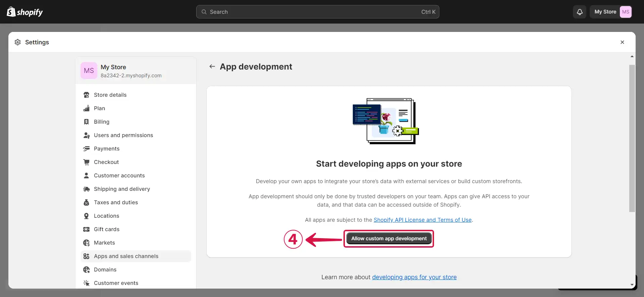
Task: Select Shipping and delivery
Action: click(136, 189)
